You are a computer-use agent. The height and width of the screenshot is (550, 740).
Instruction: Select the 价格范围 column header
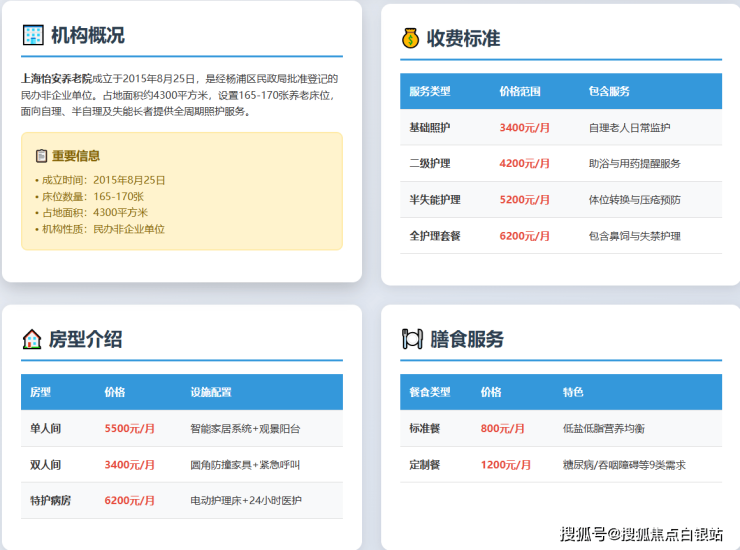coord(519,91)
